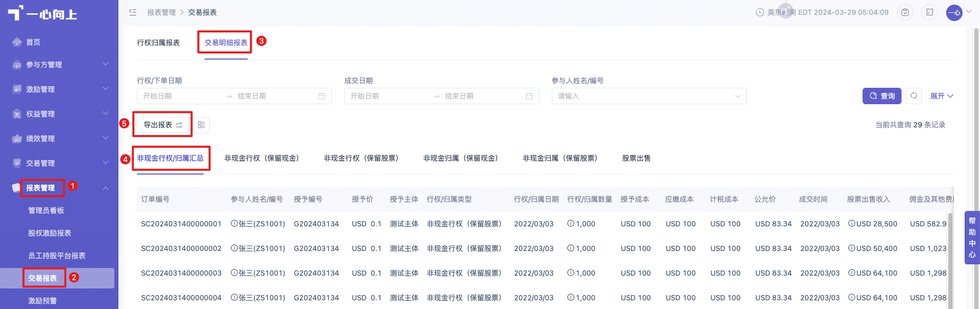Click the 交易管理 sidebar icon
This screenshot has height=309, width=980.
(x=17, y=163)
